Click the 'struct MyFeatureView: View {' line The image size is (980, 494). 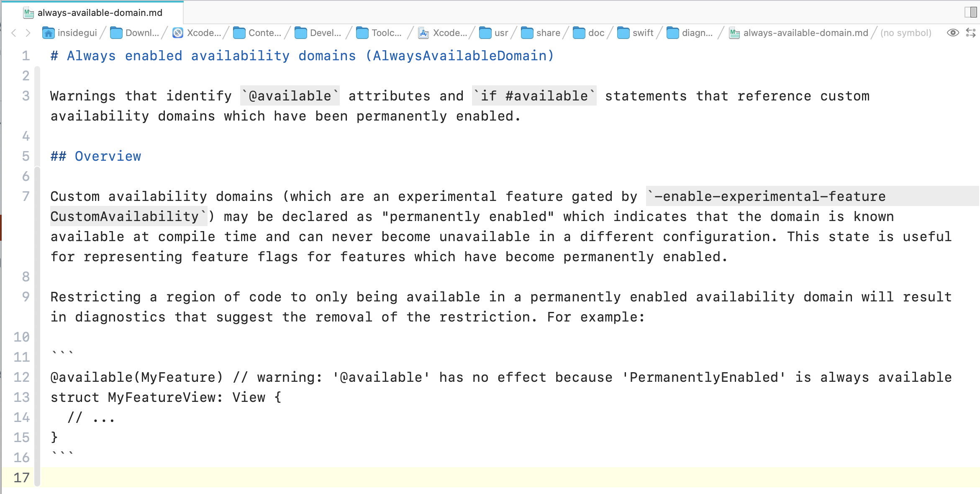coord(166,397)
